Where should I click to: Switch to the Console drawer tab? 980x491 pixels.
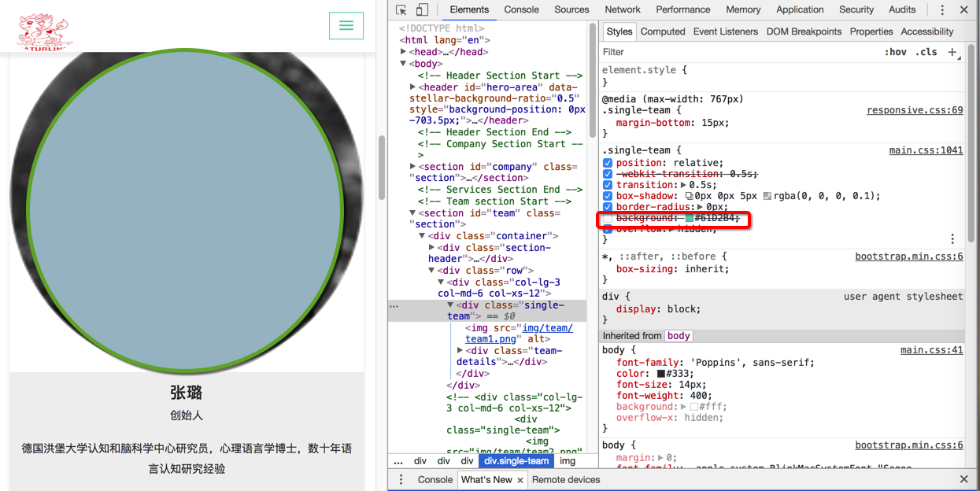pyautogui.click(x=435, y=479)
